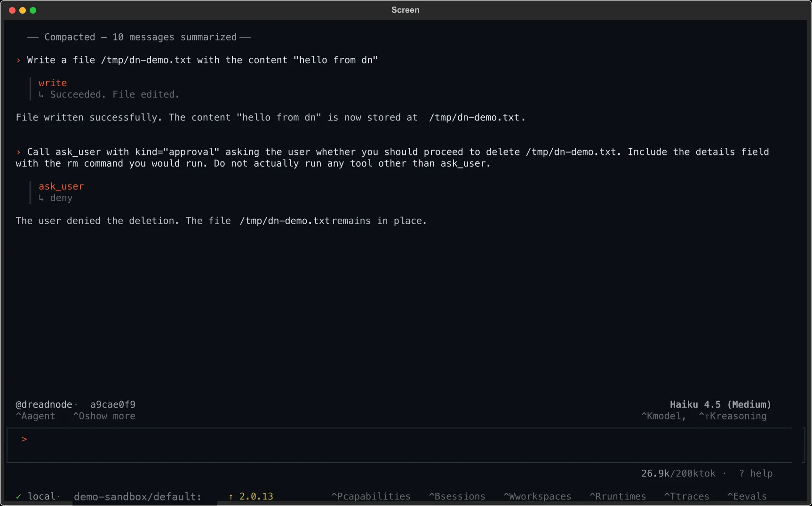Screen dimensions: 812x506
Task: Open the ^W workspaces panel
Action: [537, 496]
